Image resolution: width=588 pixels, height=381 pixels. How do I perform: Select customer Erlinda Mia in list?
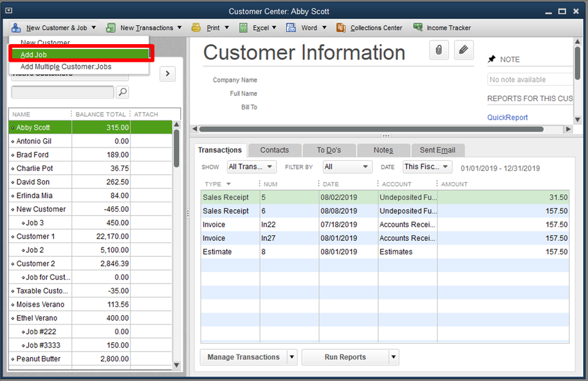tap(90, 196)
